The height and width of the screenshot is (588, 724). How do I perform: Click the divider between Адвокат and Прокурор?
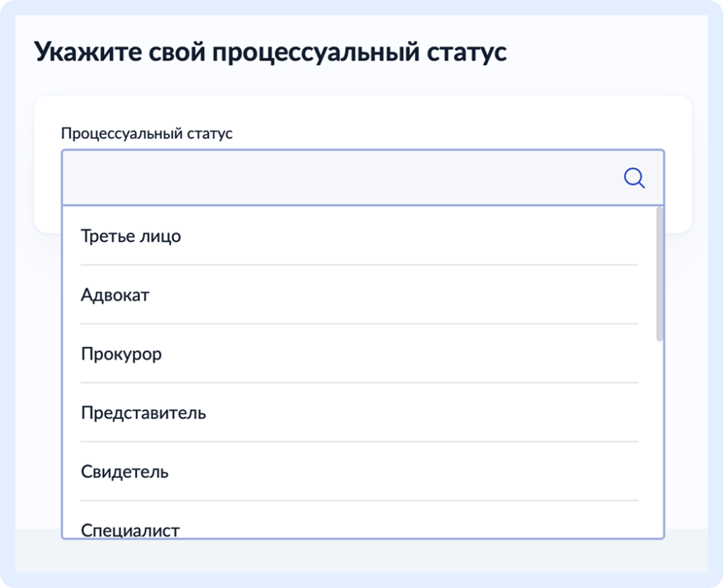[359, 324]
